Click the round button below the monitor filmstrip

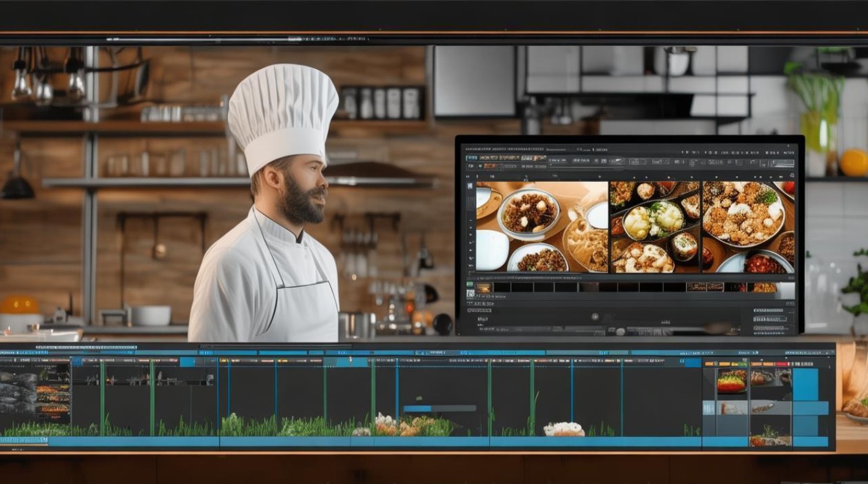click(594, 316)
